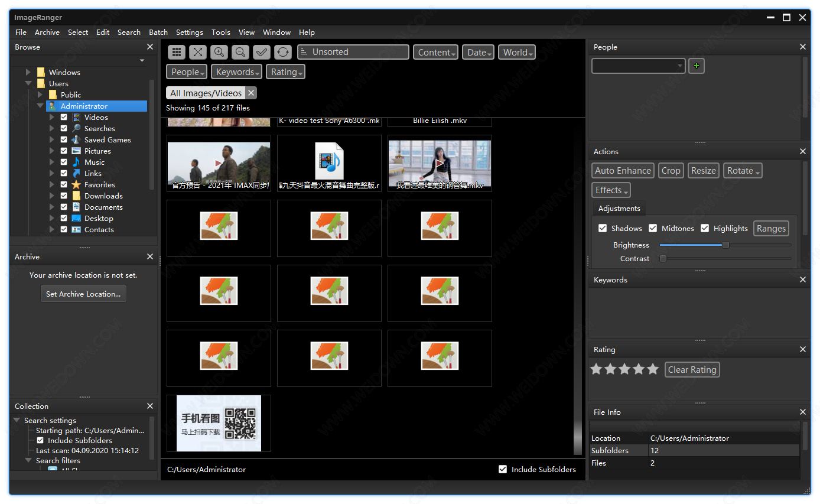Uncheck the Downloads folder checkbox
820x504 pixels.
tap(64, 196)
